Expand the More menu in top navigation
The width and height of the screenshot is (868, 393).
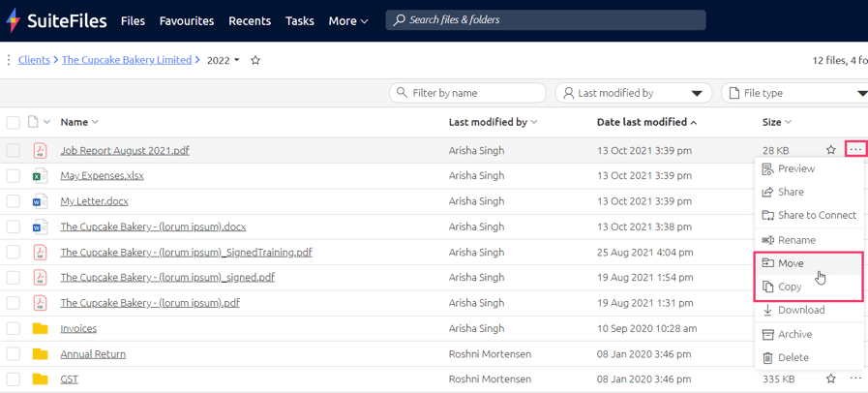click(347, 20)
